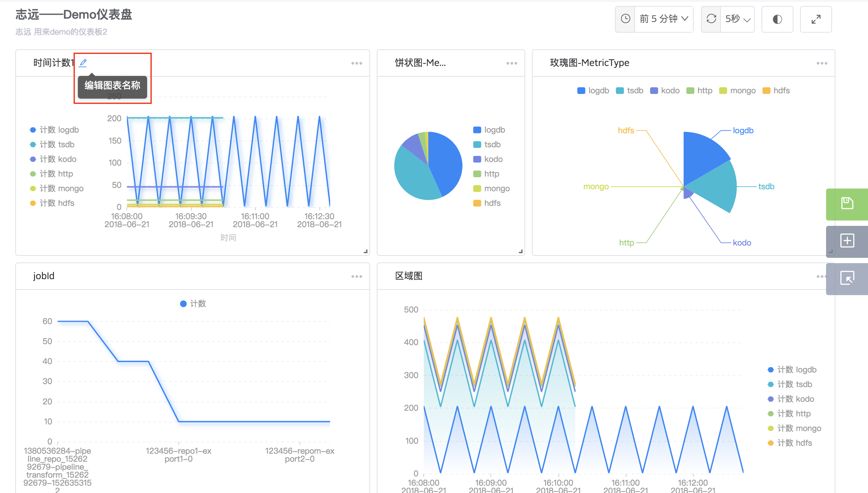
Task: Click the jobId panel title
Action: coord(44,276)
